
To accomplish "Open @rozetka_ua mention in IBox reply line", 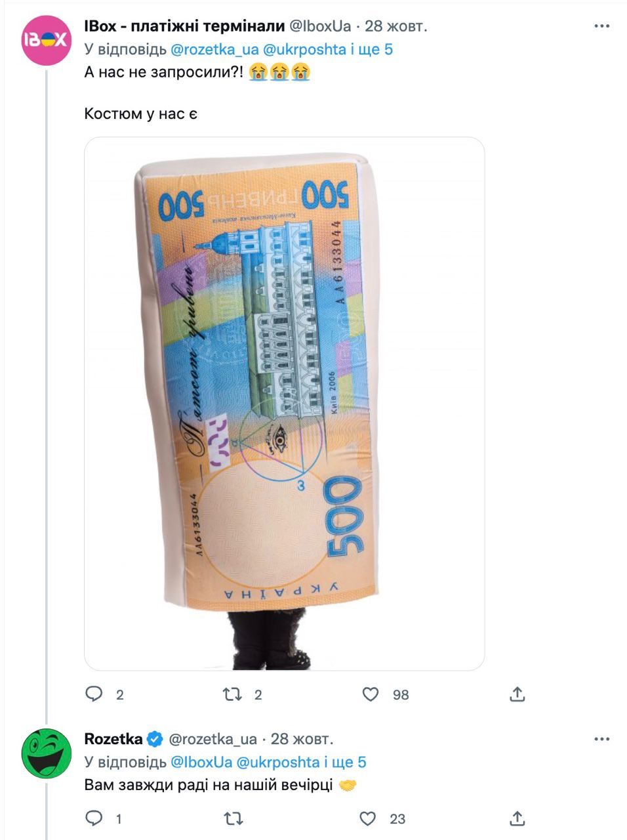I will 214,49.
